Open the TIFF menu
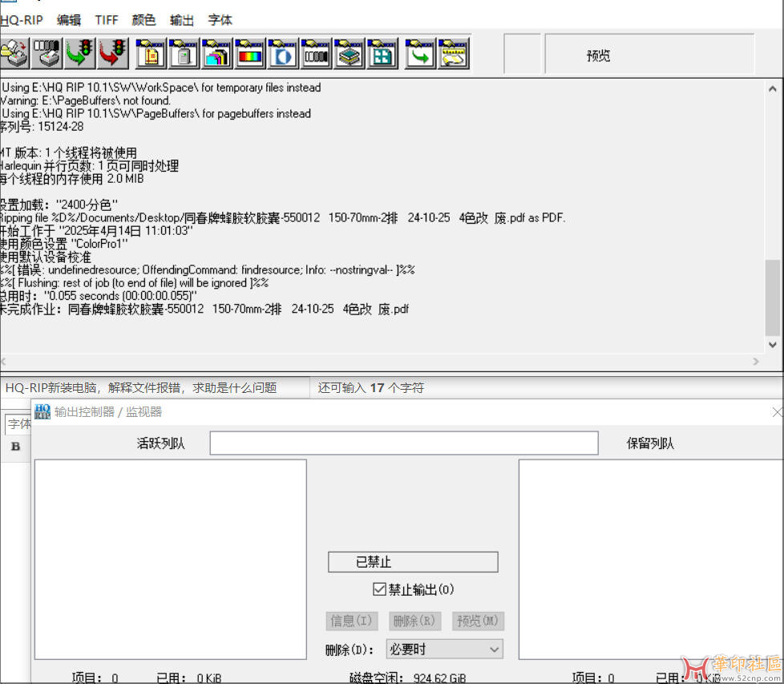Viewport: 784px width, 684px height. [x=107, y=20]
